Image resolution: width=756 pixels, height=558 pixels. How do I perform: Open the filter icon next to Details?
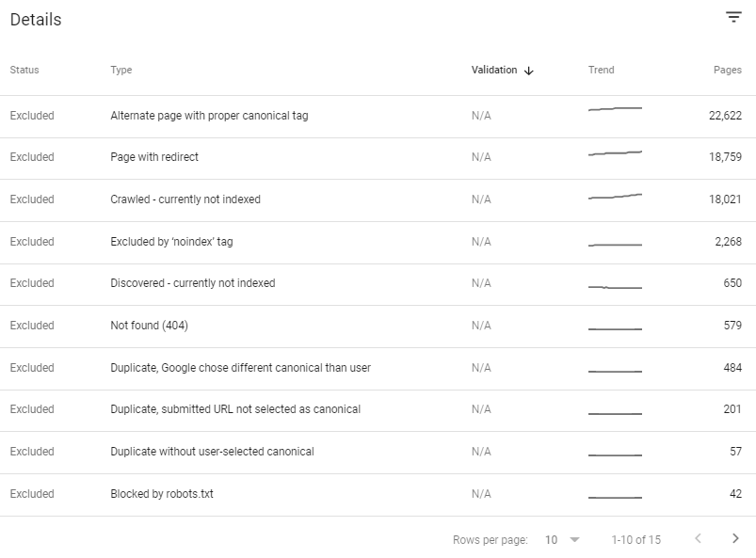click(x=733, y=18)
